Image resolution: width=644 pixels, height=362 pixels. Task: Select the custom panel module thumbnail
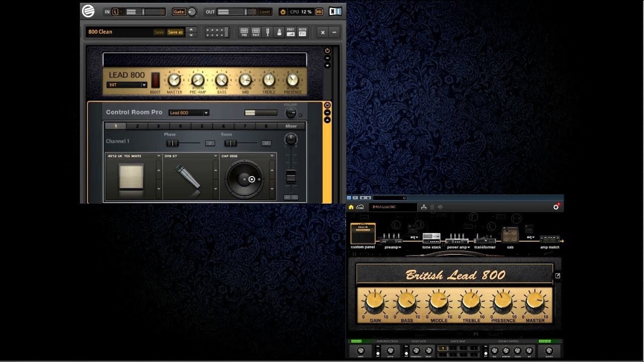(363, 234)
